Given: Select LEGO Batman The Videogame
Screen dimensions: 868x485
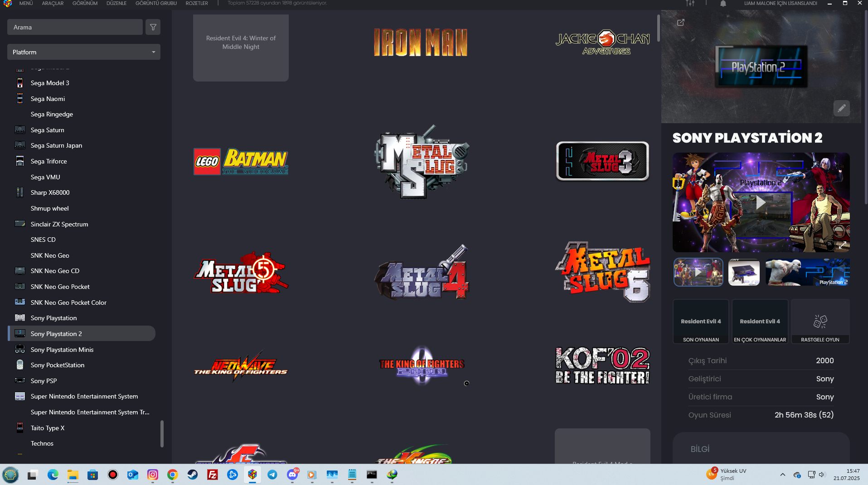Looking at the screenshot, I should [241, 161].
